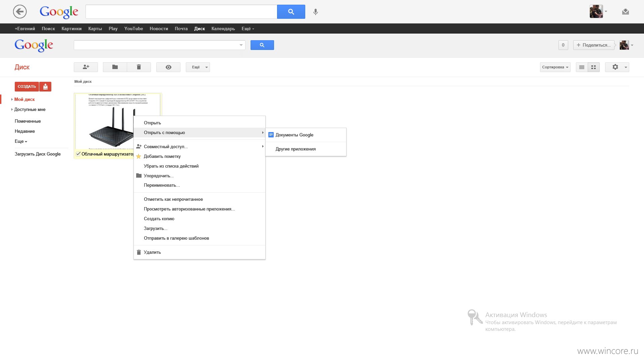Expand the Доступные мне tree arrow

(x=12, y=109)
